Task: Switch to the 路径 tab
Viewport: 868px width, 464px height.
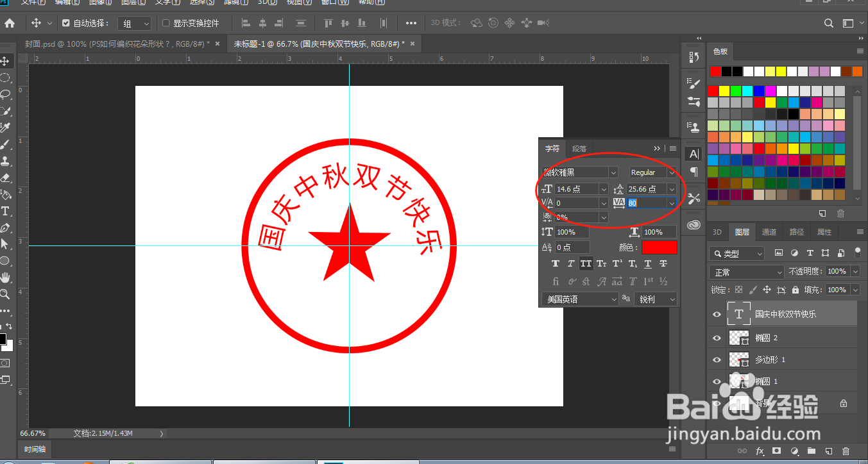Action: coord(797,232)
